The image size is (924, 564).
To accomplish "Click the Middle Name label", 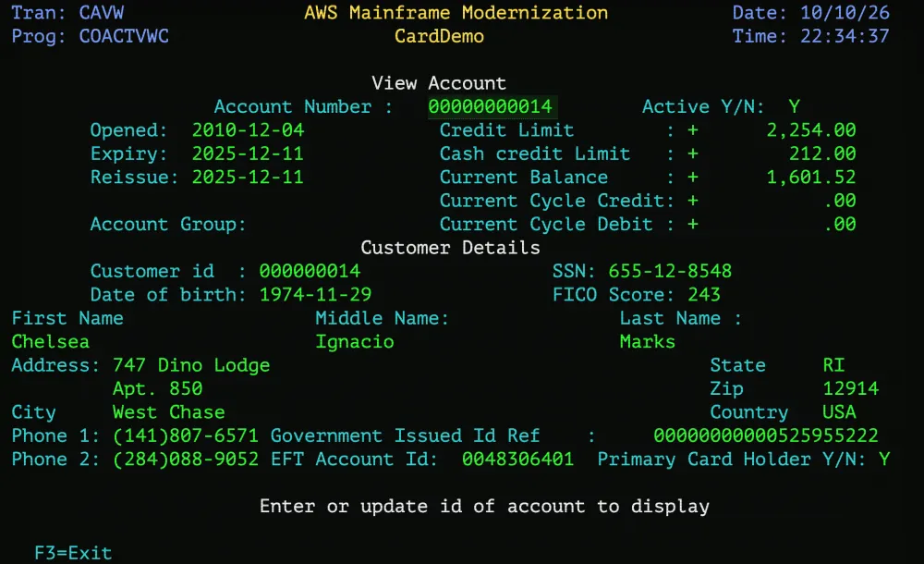I will (x=382, y=318).
